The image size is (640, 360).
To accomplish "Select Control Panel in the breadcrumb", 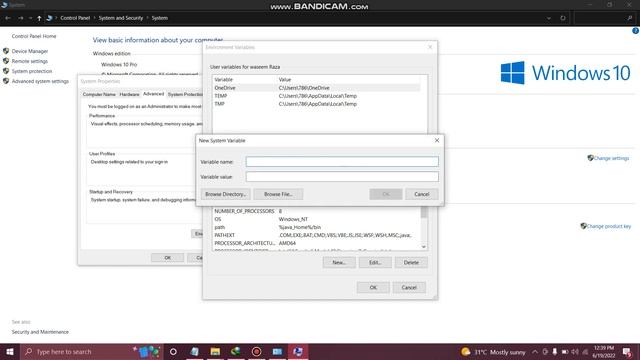I will point(75,18).
